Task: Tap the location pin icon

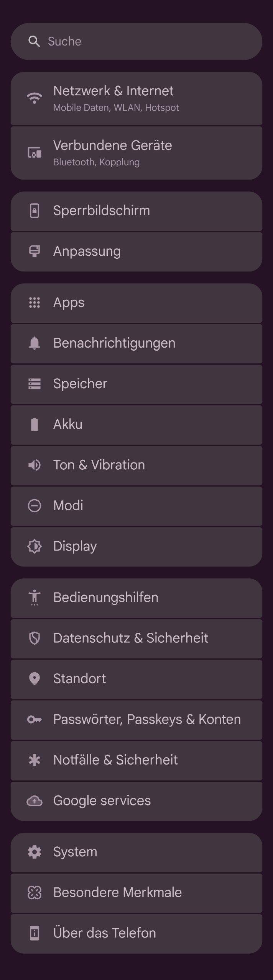Action: click(35, 679)
